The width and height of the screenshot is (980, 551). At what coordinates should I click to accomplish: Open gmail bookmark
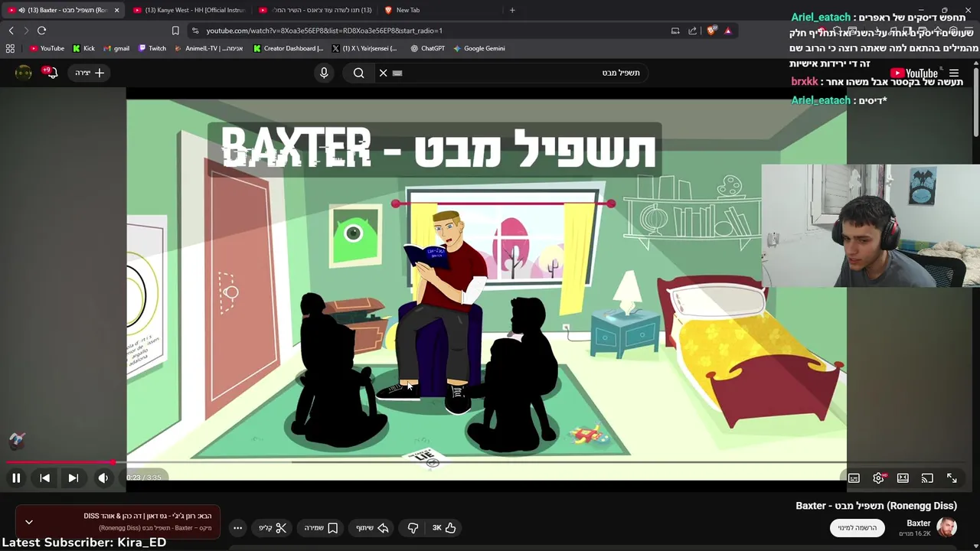116,48
